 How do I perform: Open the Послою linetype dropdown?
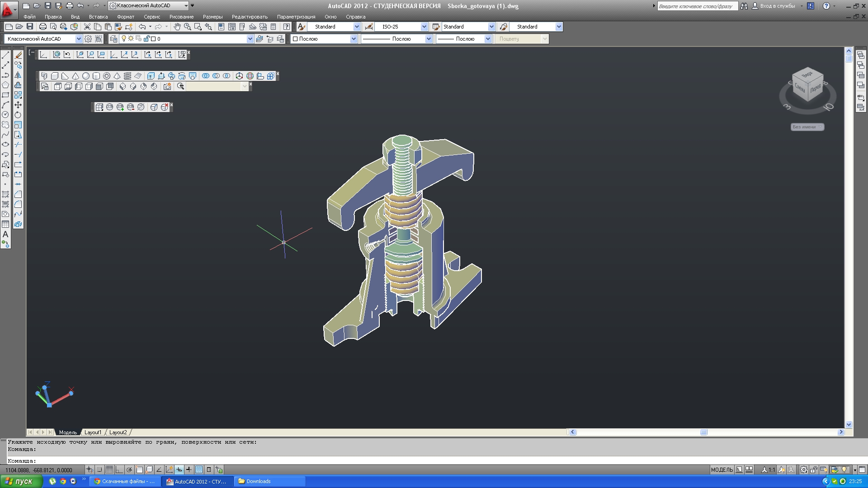click(429, 39)
